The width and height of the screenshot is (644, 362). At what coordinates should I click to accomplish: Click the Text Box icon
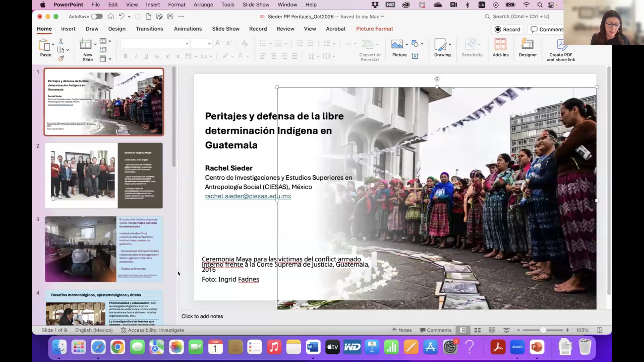(x=415, y=56)
